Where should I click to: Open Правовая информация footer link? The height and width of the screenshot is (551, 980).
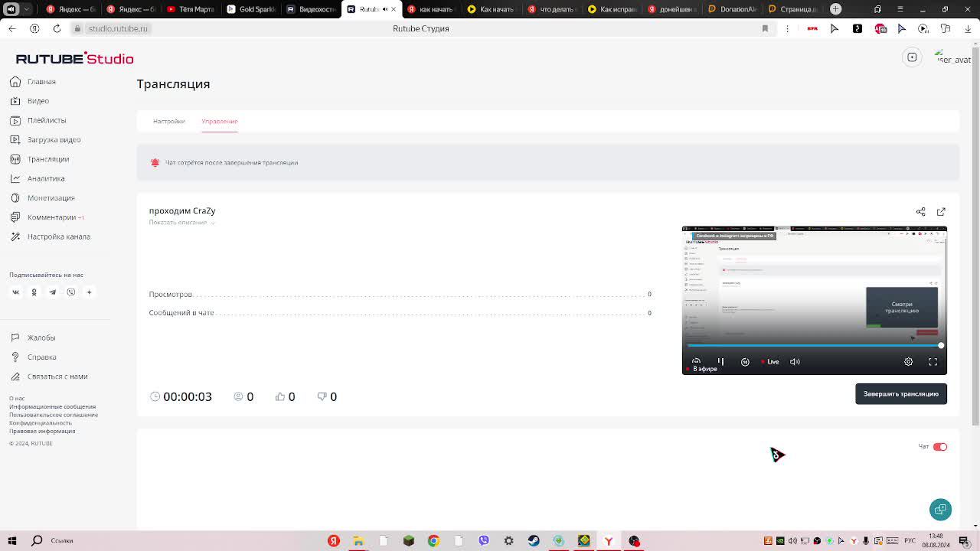point(42,431)
